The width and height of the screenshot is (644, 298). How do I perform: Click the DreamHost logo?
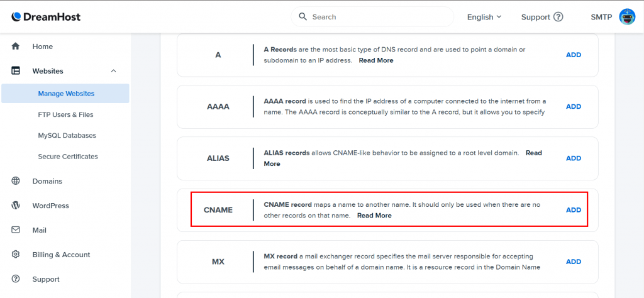46,17
